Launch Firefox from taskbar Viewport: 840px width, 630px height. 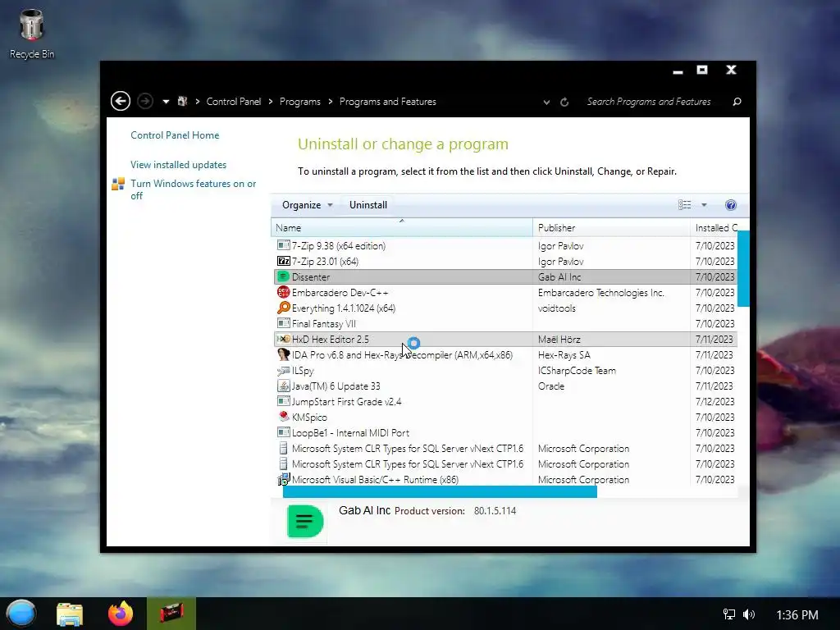[121, 614]
